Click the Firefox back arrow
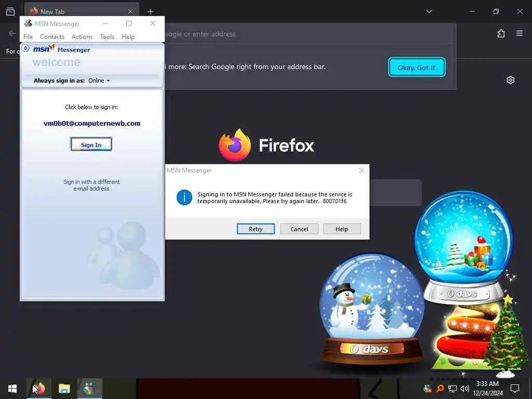 pos(12,33)
